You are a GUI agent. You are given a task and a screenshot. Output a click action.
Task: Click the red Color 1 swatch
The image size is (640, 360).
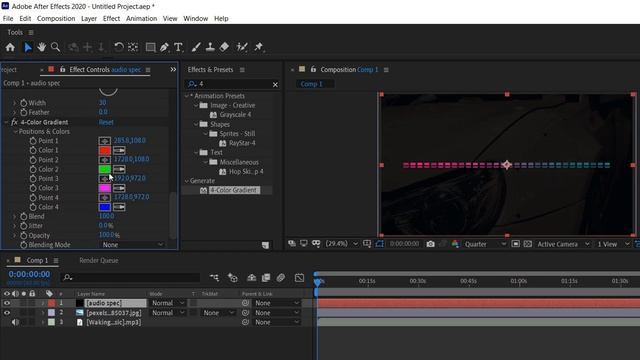tap(104, 150)
